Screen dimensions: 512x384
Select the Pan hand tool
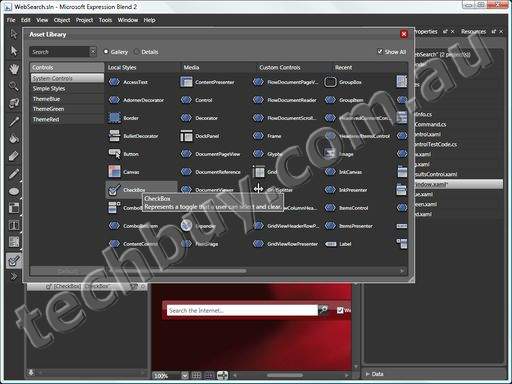14,69
